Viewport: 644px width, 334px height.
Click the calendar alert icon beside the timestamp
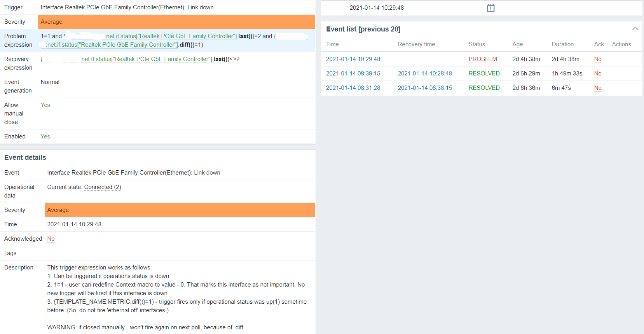[491, 8]
